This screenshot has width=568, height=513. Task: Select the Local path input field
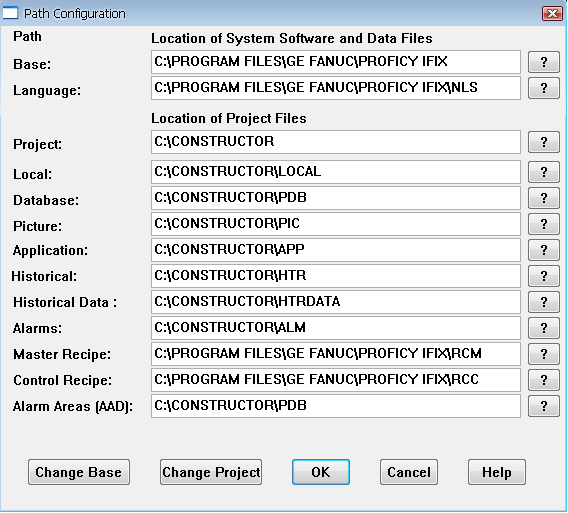(x=336, y=172)
